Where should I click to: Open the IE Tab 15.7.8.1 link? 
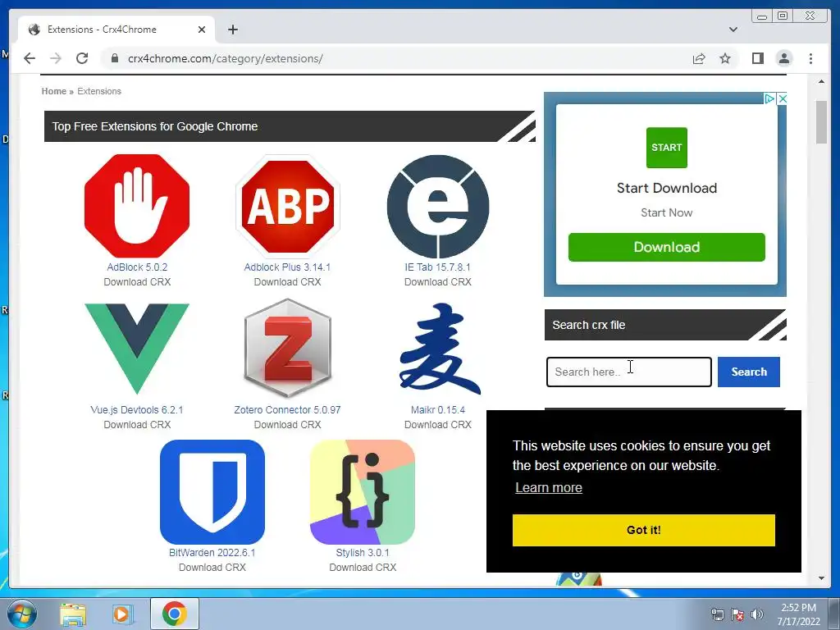click(438, 267)
